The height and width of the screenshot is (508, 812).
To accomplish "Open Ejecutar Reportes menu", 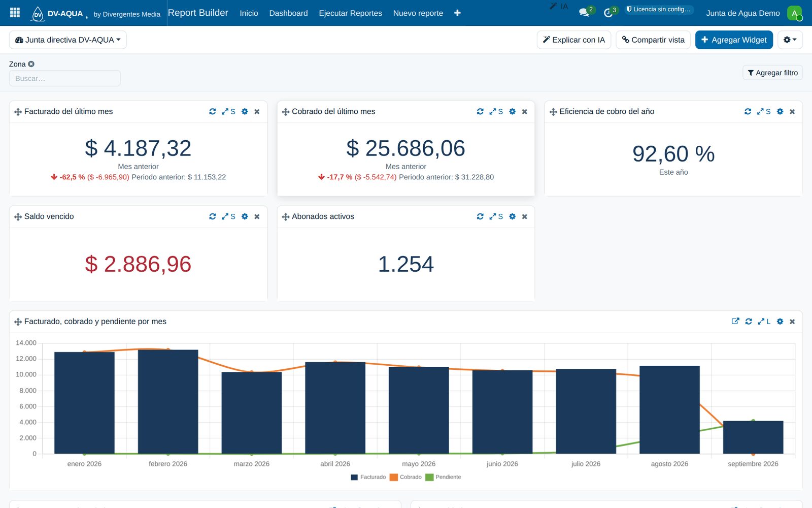I will point(350,13).
